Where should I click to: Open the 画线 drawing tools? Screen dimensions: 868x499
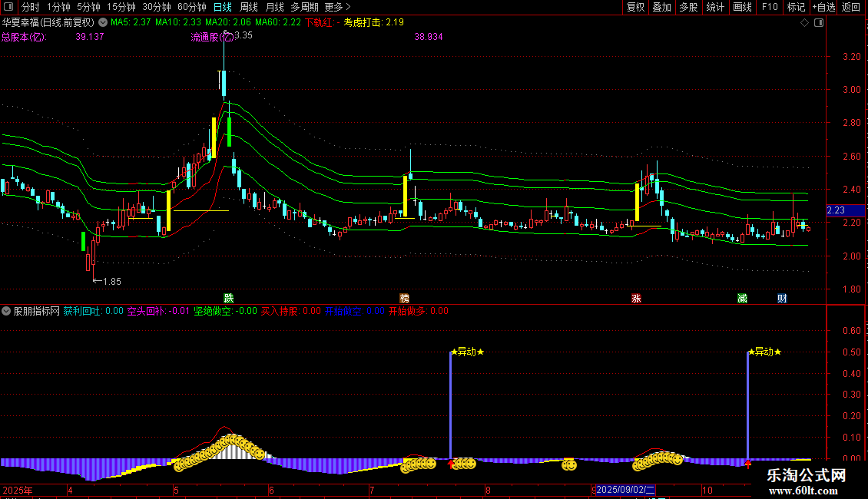[x=742, y=7]
